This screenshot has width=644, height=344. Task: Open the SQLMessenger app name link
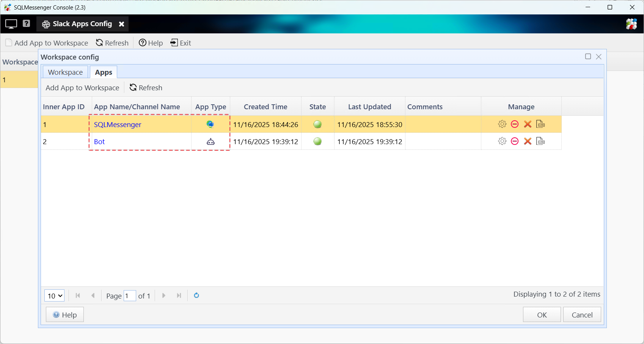pyautogui.click(x=117, y=124)
